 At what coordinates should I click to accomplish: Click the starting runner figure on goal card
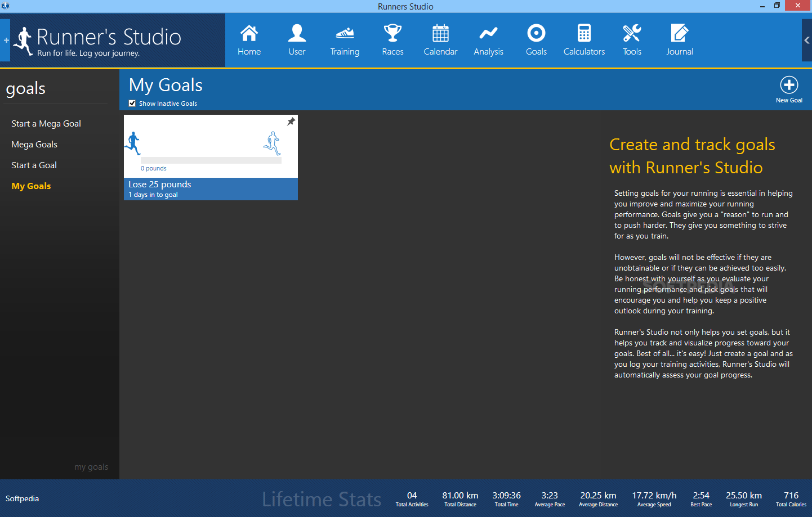(133, 143)
